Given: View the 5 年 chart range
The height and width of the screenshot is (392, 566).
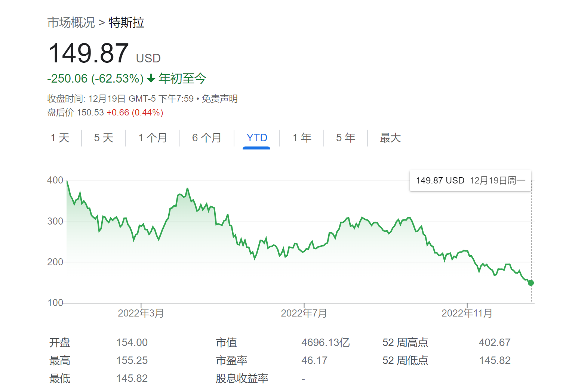Looking at the screenshot, I should pos(345,138).
